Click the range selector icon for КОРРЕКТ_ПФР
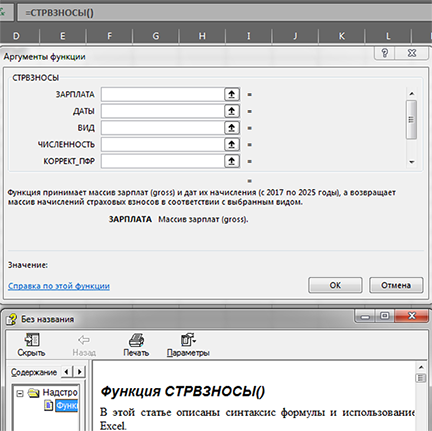The height and width of the screenshot is (431, 432). (232, 161)
